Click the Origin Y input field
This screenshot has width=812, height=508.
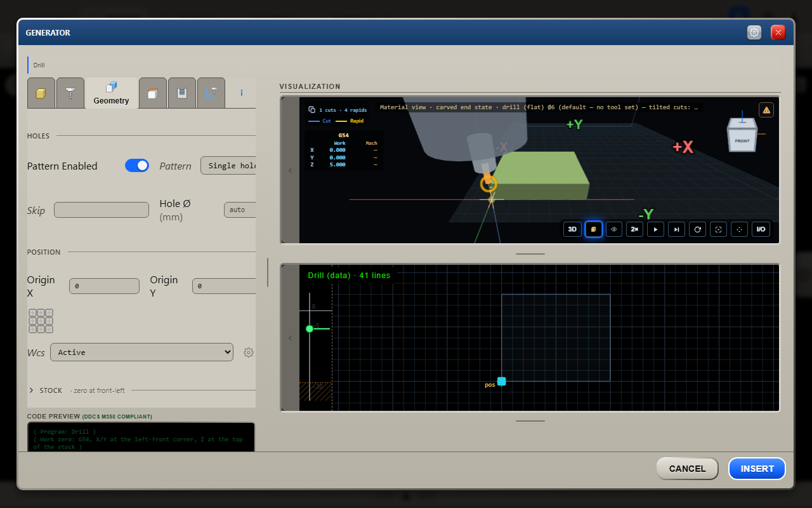(x=224, y=286)
